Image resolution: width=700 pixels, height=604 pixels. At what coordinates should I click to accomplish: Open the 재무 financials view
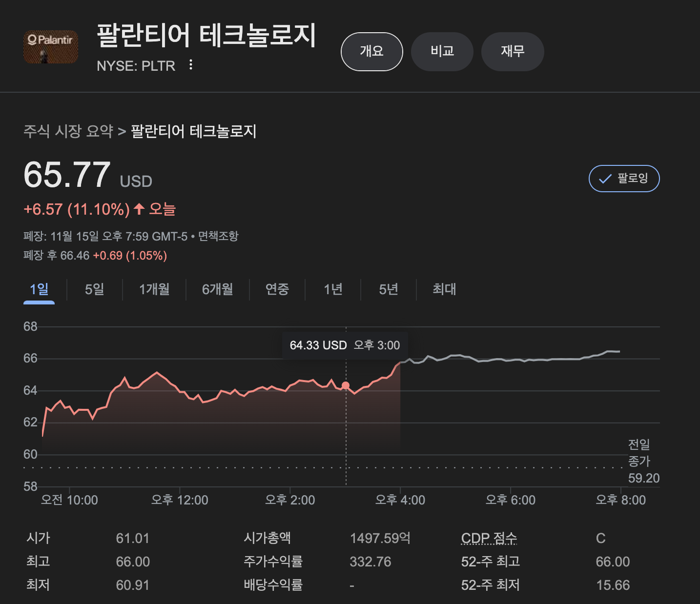pyautogui.click(x=513, y=52)
